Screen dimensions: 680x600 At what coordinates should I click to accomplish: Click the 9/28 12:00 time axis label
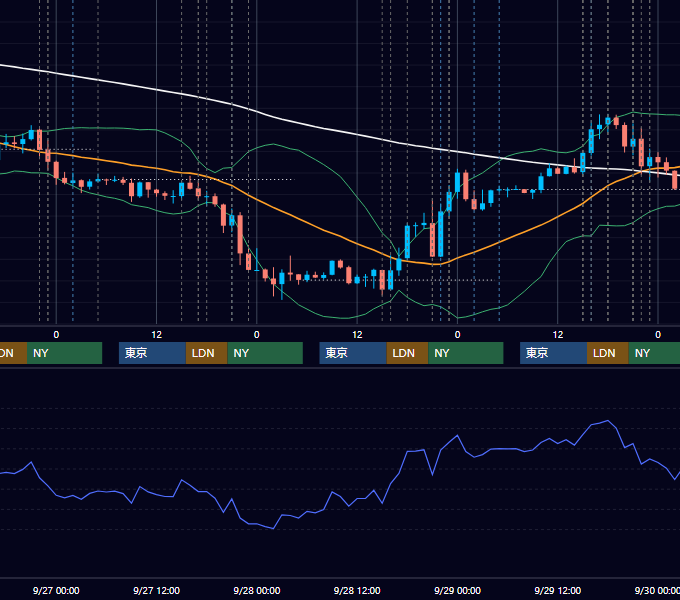357,590
